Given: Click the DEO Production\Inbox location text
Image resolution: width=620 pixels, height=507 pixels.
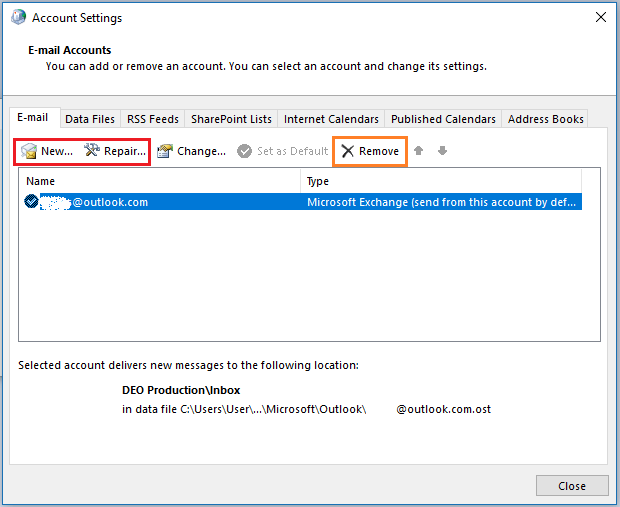Looking at the screenshot, I should pyautogui.click(x=181, y=390).
